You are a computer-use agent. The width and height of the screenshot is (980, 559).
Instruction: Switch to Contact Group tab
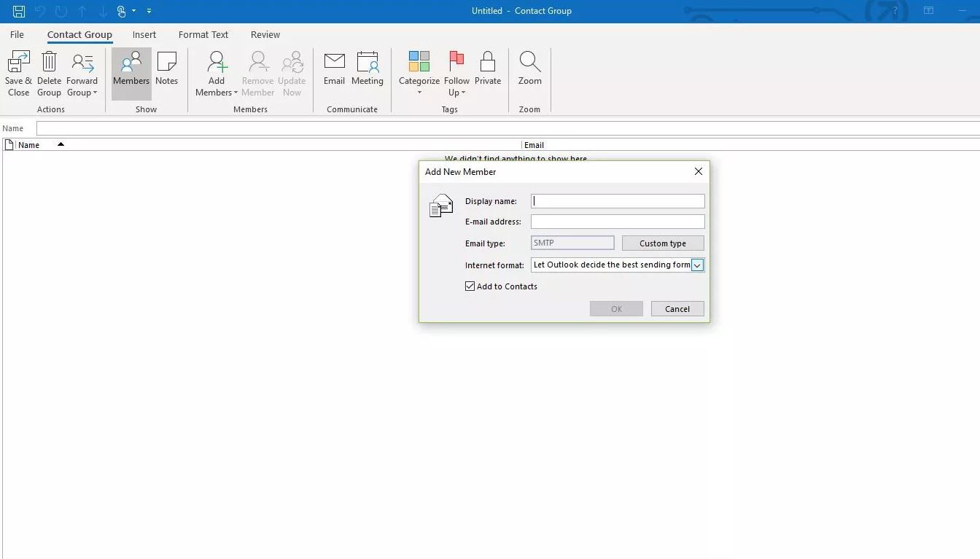pyautogui.click(x=79, y=34)
